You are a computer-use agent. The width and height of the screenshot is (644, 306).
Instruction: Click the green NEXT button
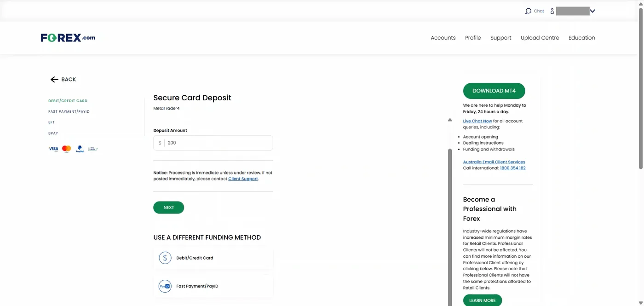[x=169, y=208]
